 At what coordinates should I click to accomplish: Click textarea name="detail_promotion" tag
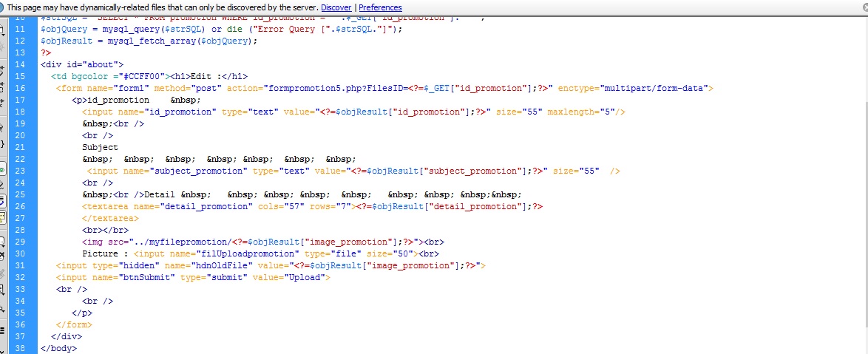(x=167, y=206)
